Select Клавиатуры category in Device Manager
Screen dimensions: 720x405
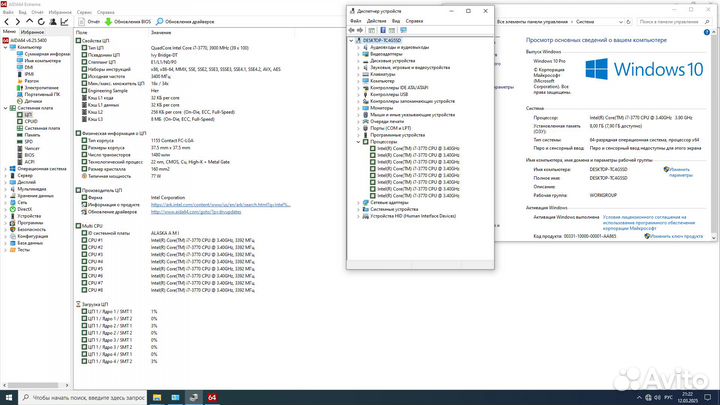click(382, 74)
